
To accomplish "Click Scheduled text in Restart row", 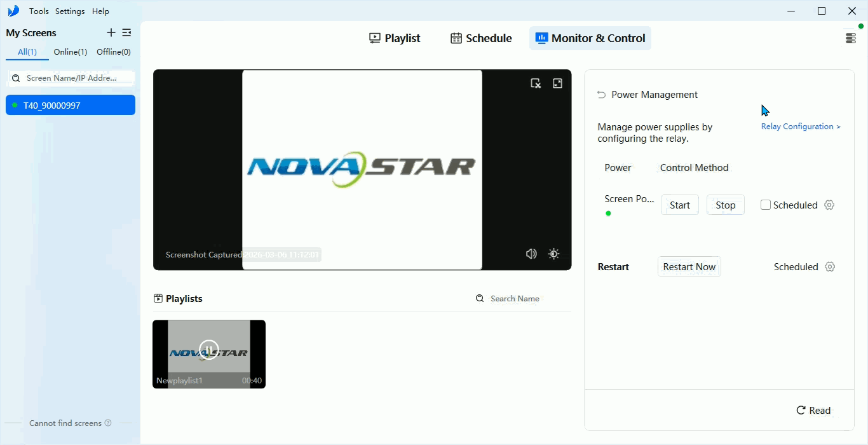I will [796, 267].
